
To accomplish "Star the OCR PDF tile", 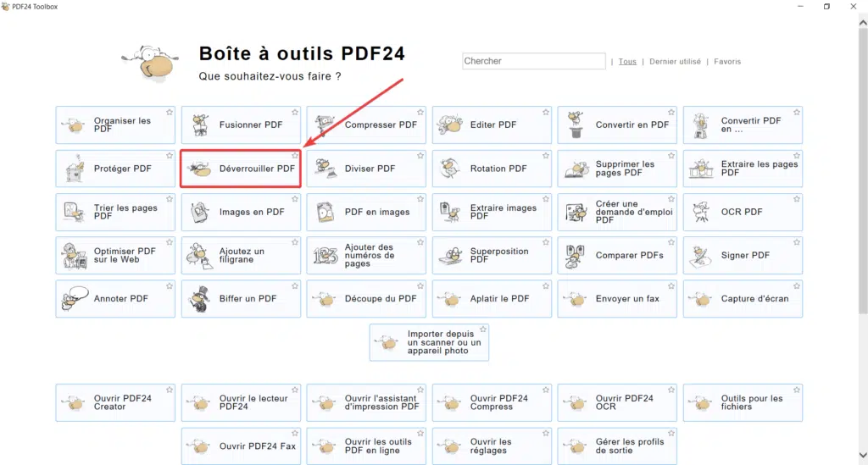I will (797, 199).
